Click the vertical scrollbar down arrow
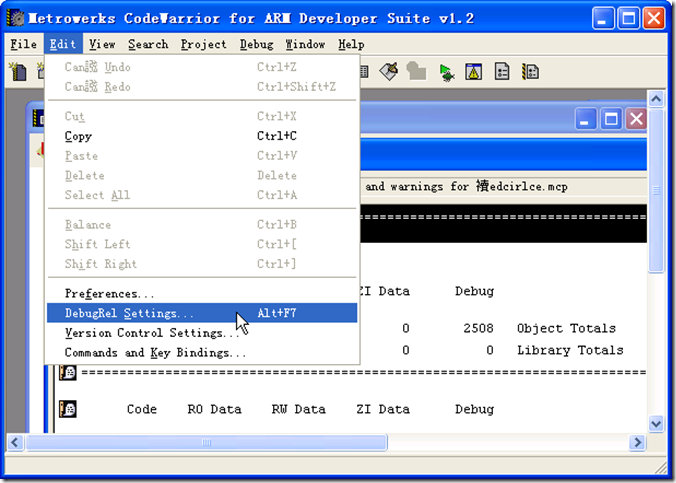The image size is (676, 483). (x=656, y=423)
